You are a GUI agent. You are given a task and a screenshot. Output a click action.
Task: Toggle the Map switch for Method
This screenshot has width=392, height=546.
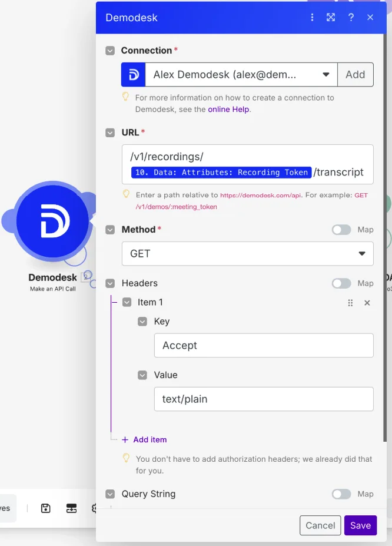pyautogui.click(x=341, y=230)
